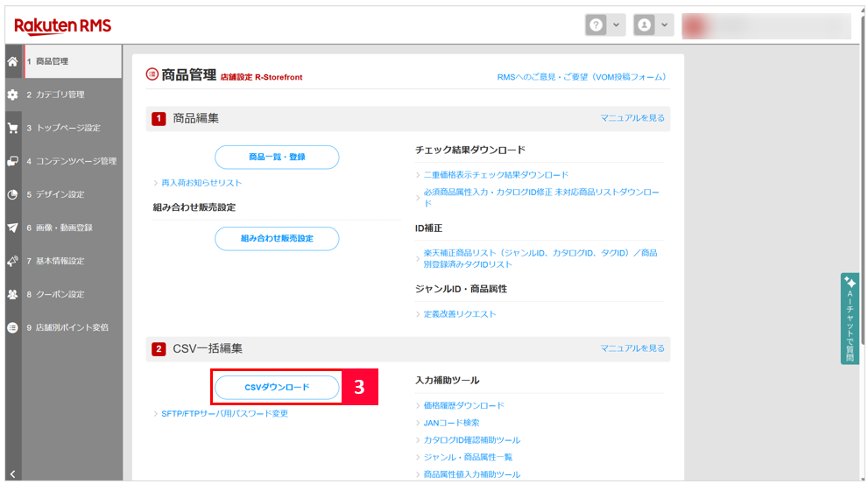The width and height of the screenshot is (868, 484).
Task: Collapse the sidebar with bottom chevron
Action: [12, 473]
